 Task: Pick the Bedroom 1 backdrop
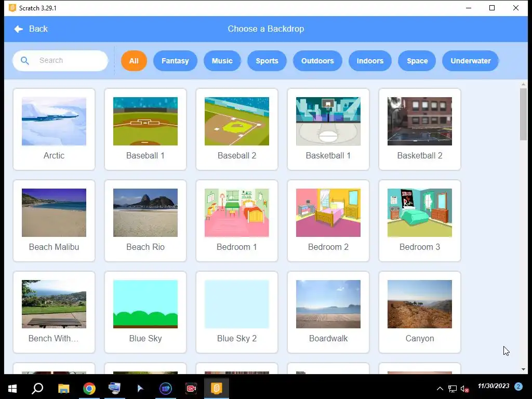[x=237, y=221]
